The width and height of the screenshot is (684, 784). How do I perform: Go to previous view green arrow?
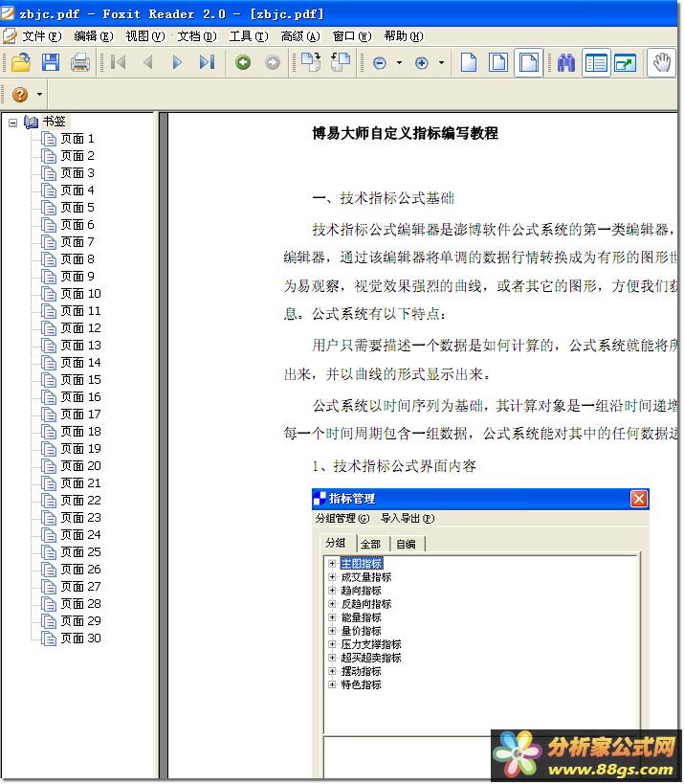click(243, 62)
